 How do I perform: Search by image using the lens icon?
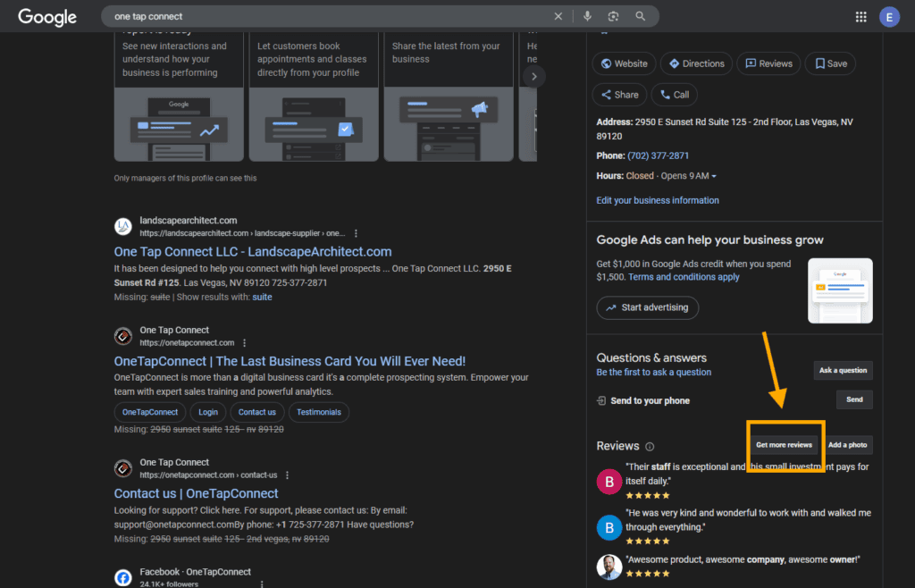point(613,16)
